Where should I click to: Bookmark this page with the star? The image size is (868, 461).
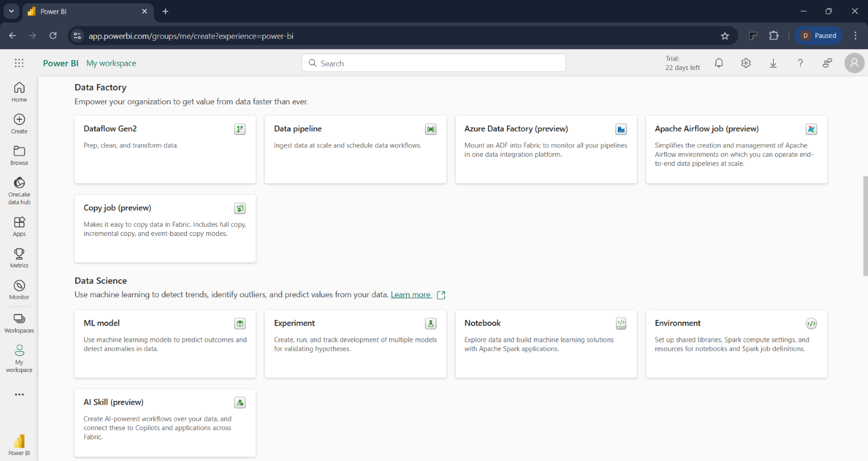coord(725,36)
